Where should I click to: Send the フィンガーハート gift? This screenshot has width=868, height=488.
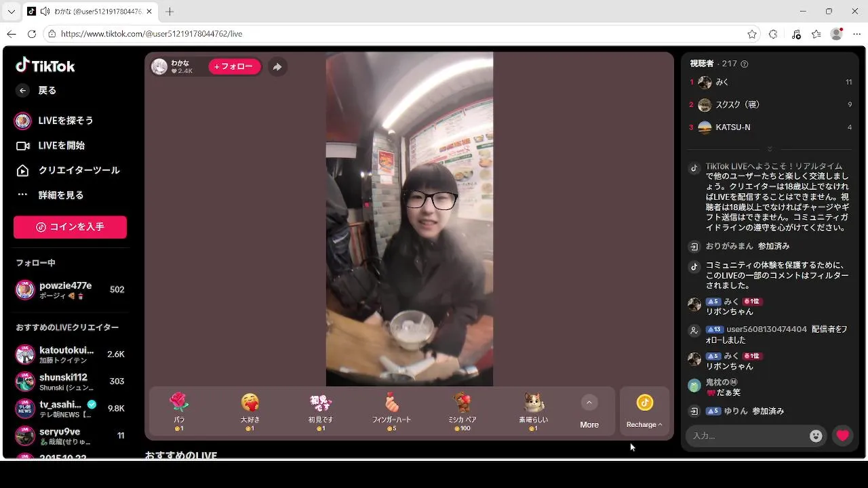[x=391, y=411]
